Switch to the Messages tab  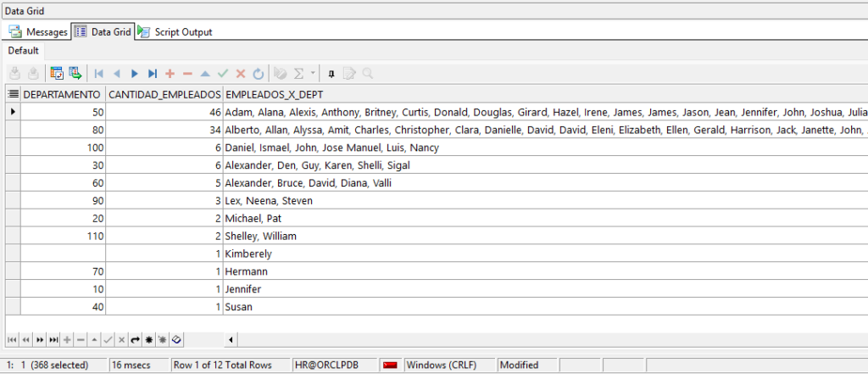pyautogui.click(x=39, y=32)
